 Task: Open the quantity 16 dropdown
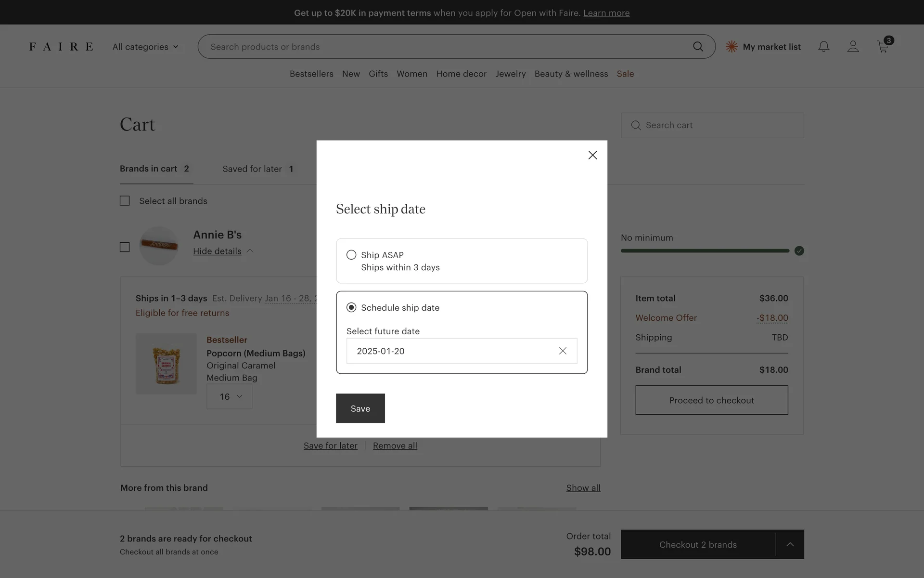click(x=230, y=396)
